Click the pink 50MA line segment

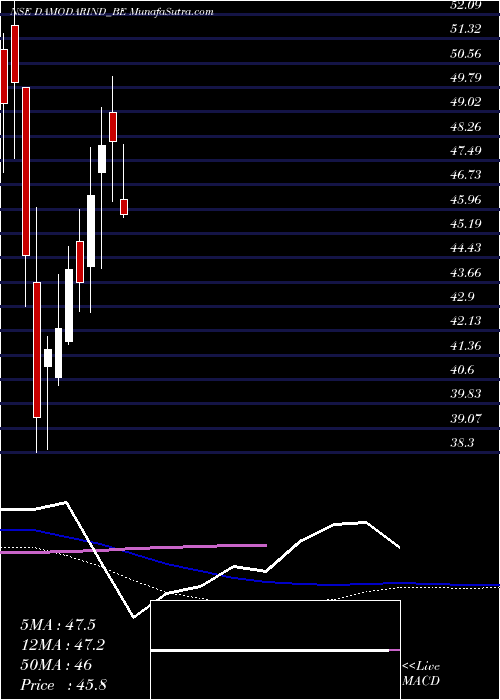coord(133,549)
